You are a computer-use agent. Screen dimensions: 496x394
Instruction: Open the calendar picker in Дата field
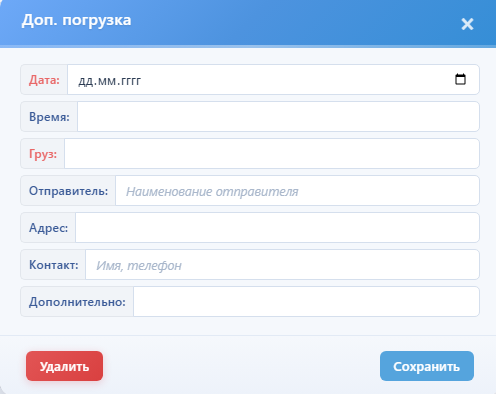coord(460,79)
